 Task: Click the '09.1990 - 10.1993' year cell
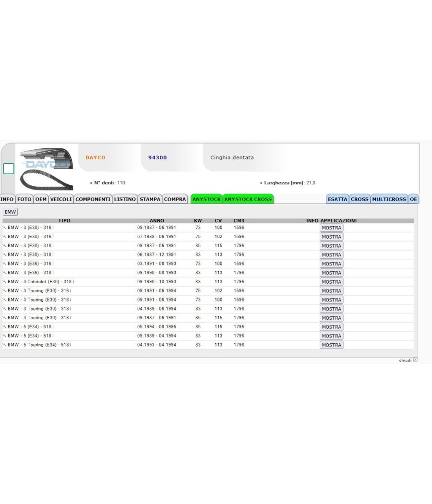pyautogui.click(x=156, y=282)
